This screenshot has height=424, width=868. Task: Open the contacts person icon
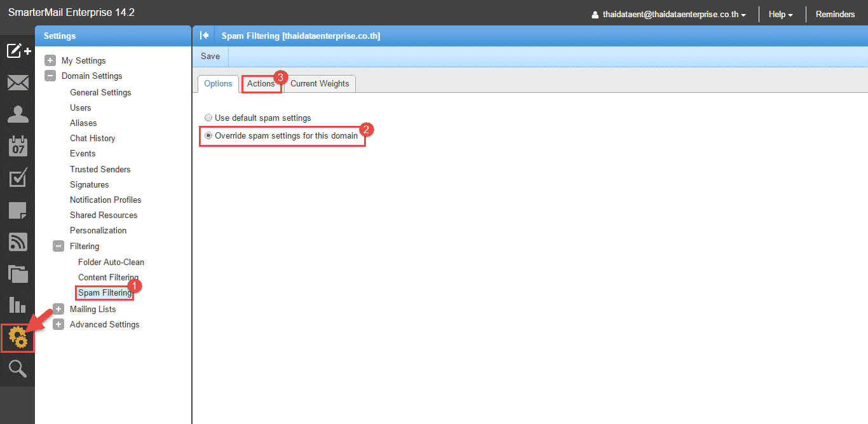coord(18,114)
